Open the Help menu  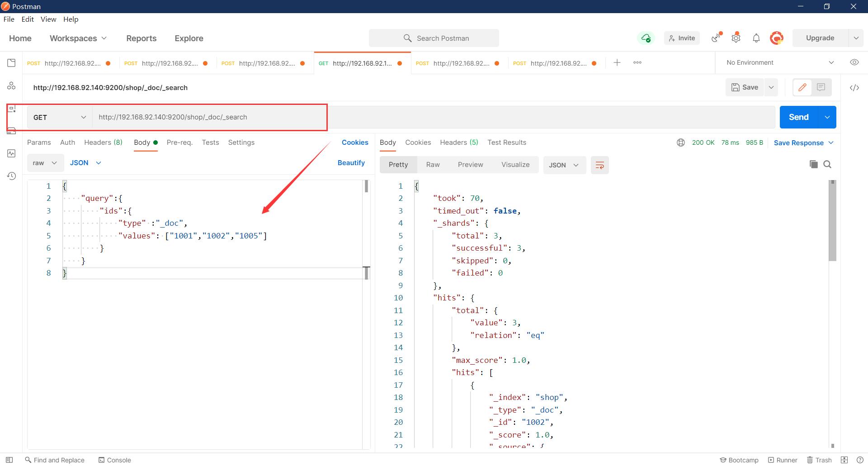tap(71, 19)
